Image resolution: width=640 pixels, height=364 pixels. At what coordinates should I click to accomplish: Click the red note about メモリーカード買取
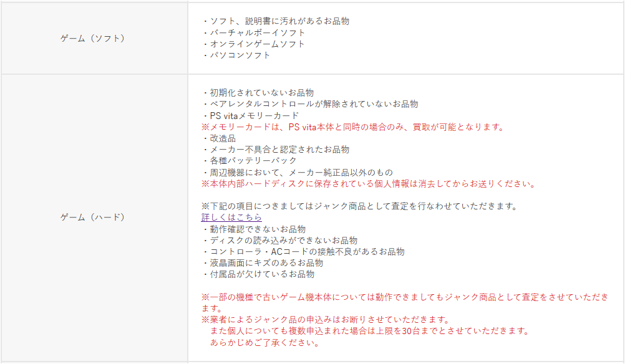pyautogui.click(x=354, y=127)
